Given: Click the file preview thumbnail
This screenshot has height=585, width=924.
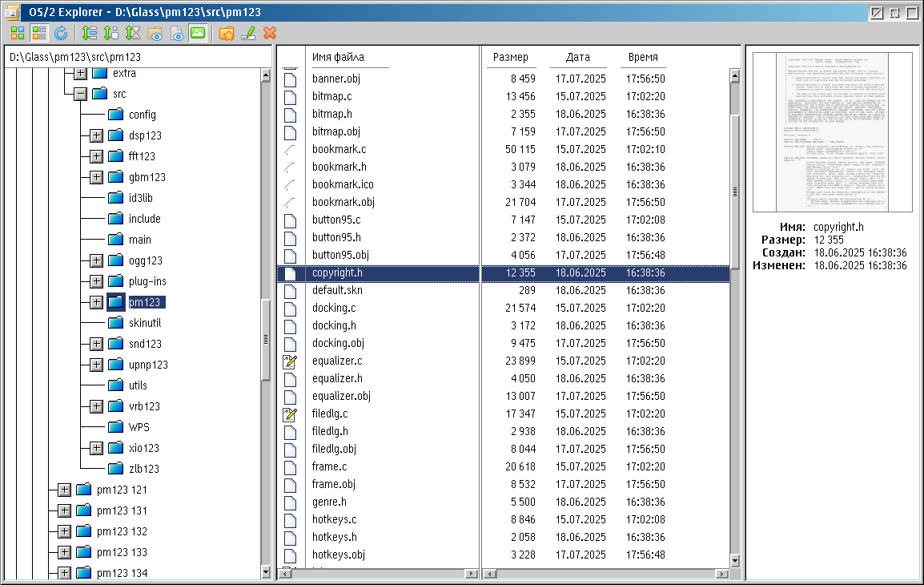Looking at the screenshot, I should [x=834, y=132].
